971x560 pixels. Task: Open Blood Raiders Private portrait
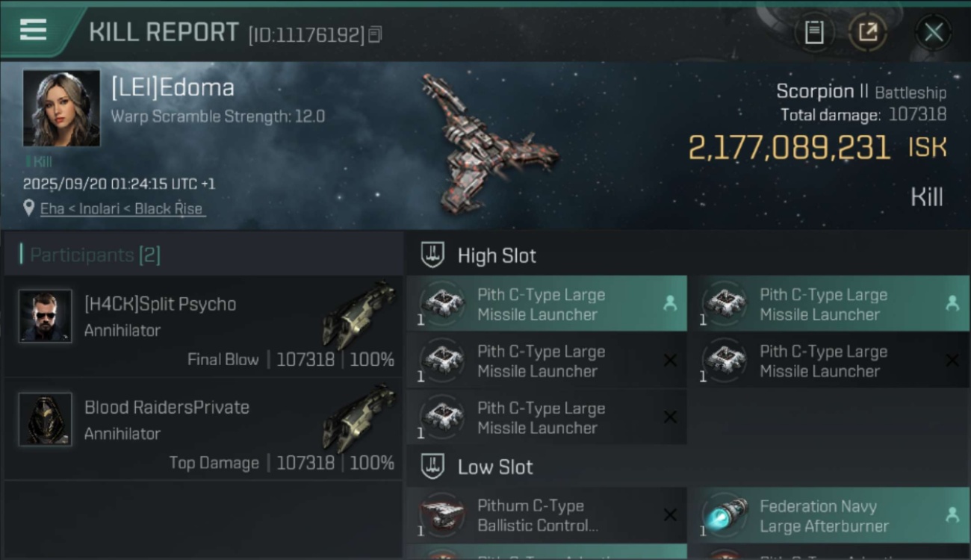click(x=45, y=419)
